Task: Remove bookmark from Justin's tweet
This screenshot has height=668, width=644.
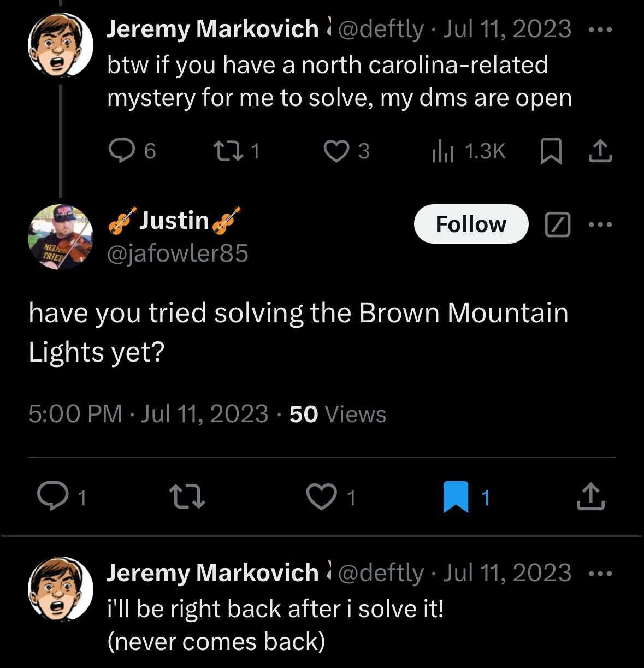Action: 456,496
